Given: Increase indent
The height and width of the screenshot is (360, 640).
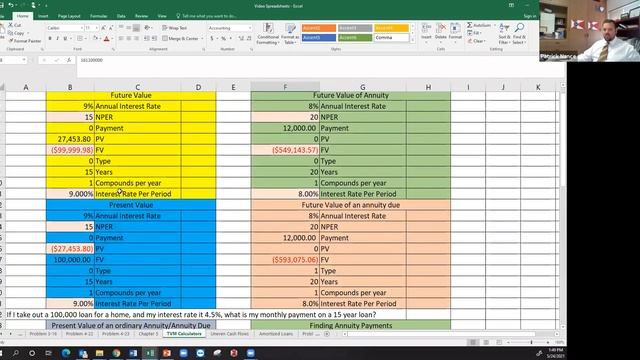Looking at the screenshot, I should 155,38.
